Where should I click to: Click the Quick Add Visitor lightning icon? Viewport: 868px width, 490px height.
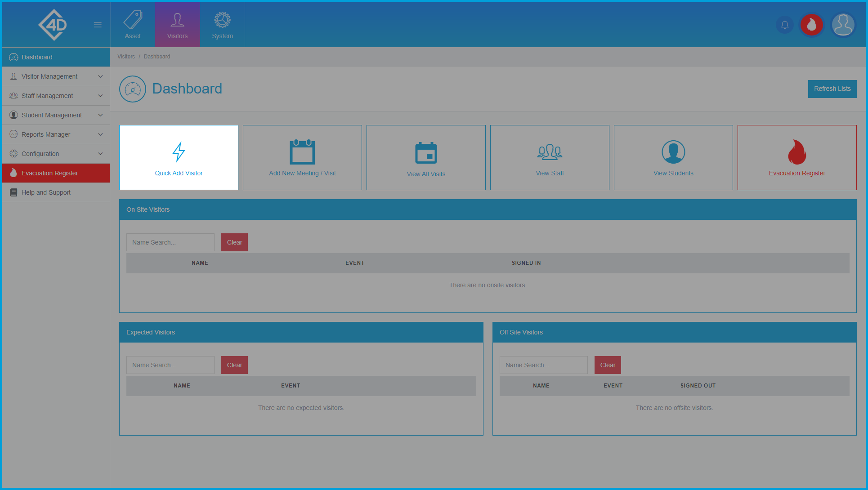pos(179,152)
